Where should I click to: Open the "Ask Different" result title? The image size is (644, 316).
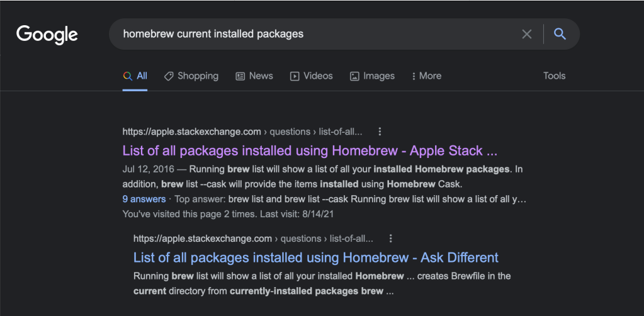[x=315, y=257]
